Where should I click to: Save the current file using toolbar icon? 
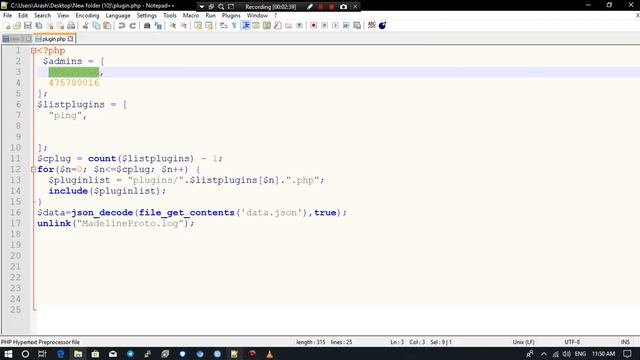(28, 26)
